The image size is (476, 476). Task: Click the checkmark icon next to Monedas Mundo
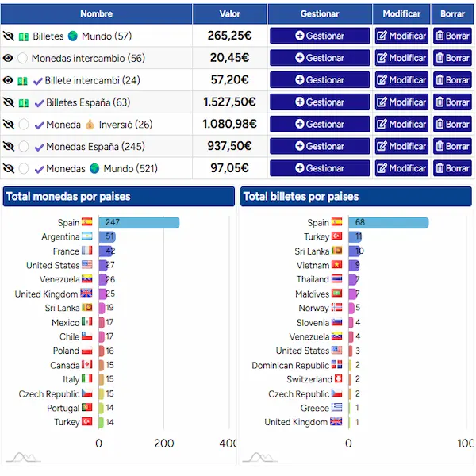pos(39,169)
